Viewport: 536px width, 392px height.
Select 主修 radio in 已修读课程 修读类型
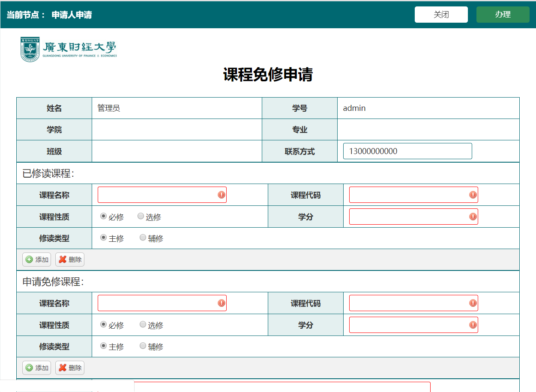click(x=103, y=238)
